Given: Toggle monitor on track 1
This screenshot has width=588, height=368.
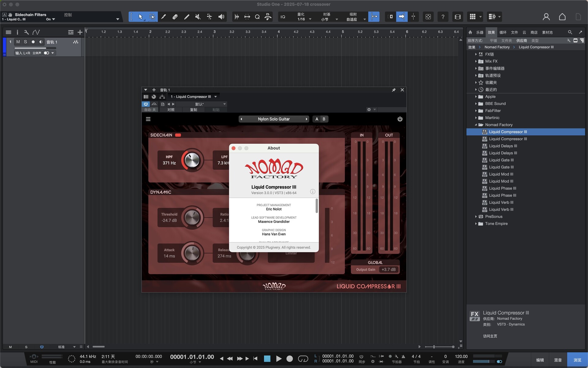Looking at the screenshot, I should pos(41,42).
